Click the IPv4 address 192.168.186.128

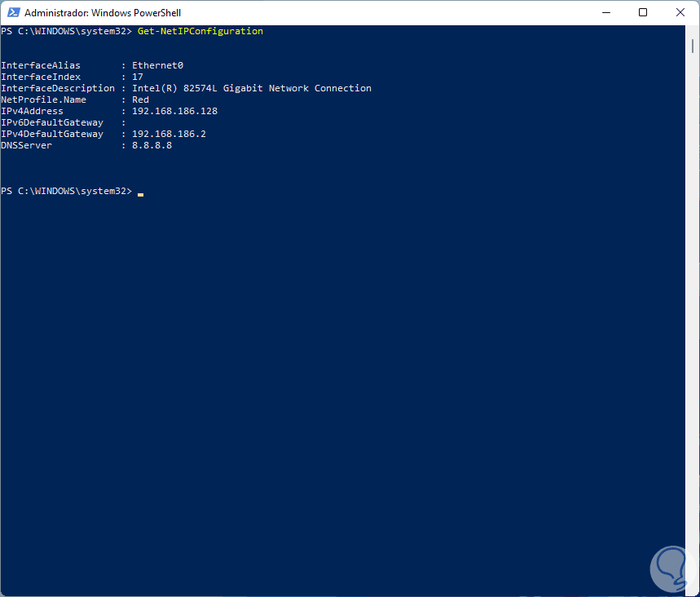click(x=174, y=111)
